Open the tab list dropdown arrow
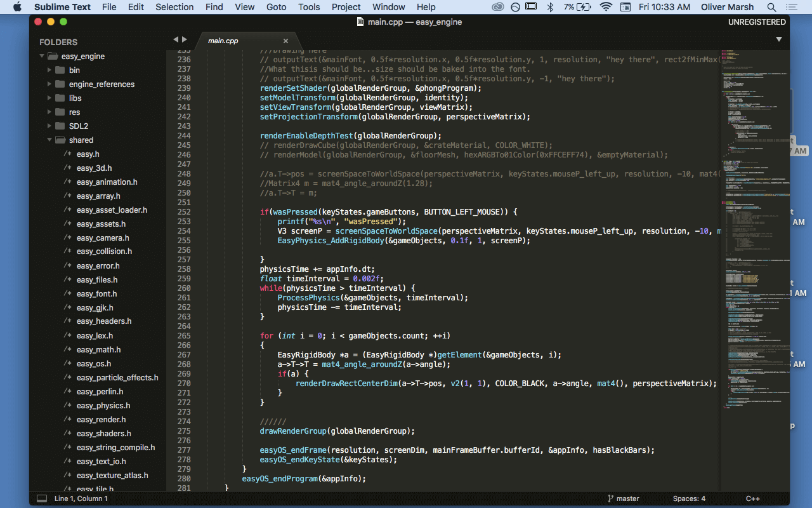Viewport: 812px width, 508px height. [778, 39]
